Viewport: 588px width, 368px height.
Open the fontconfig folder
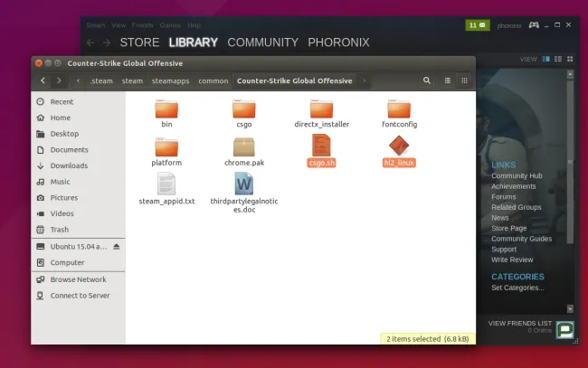(x=399, y=114)
